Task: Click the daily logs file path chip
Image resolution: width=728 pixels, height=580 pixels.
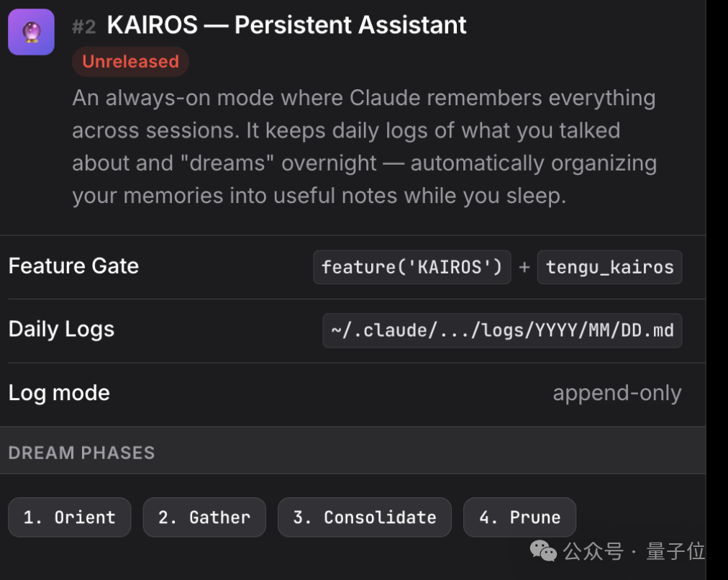Action: click(502, 330)
